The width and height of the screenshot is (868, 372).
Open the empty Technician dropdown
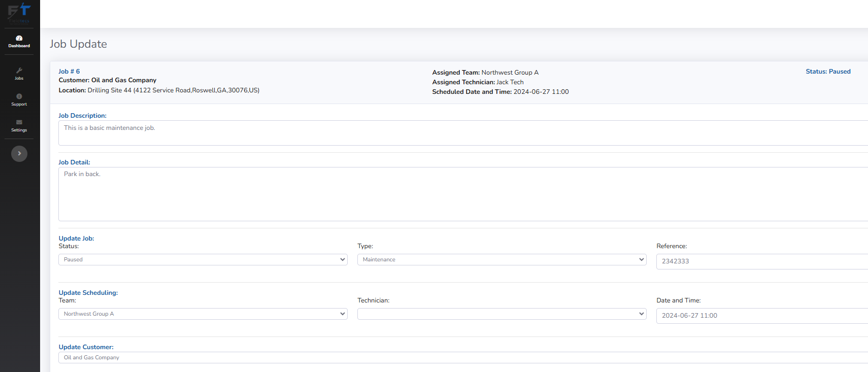click(x=502, y=314)
